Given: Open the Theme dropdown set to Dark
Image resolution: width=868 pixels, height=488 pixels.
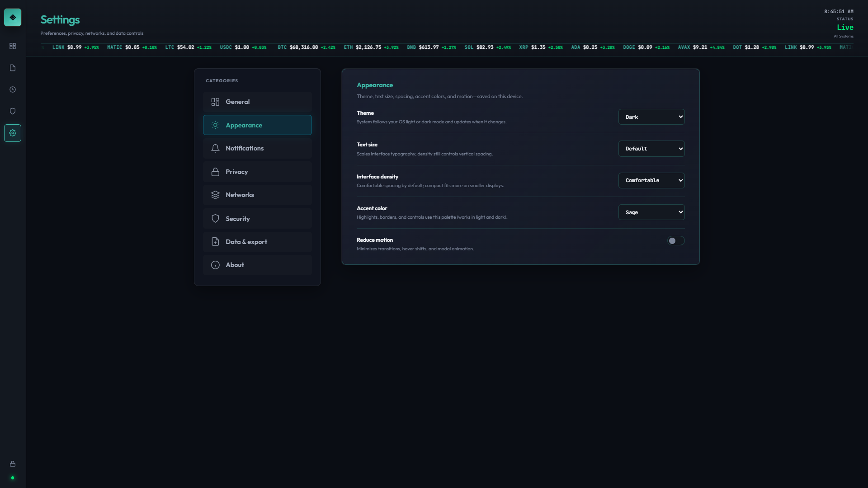Looking at the screenshot, I should coord(651,117).
